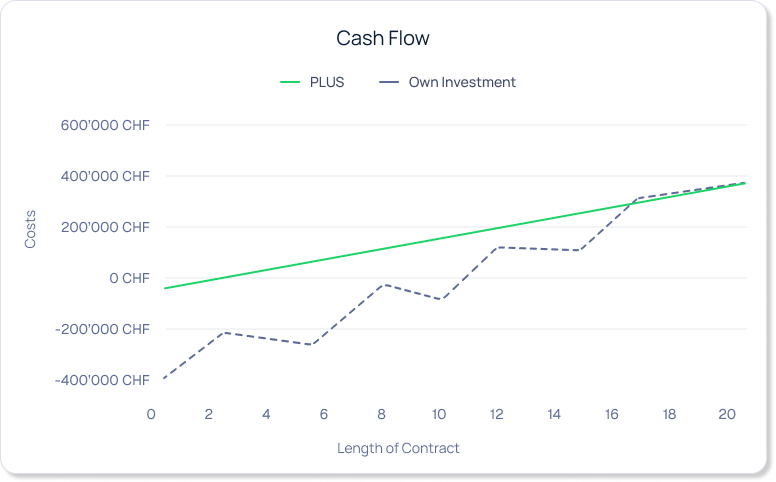Click the x-axis tick label 16
The image size is (776, 482).
point(611,414)
